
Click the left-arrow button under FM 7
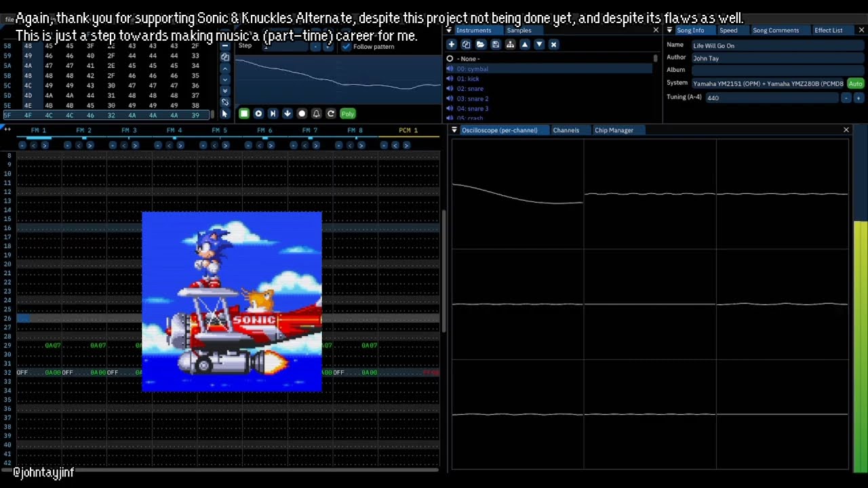pyautogui.click(x=304, y=145)
